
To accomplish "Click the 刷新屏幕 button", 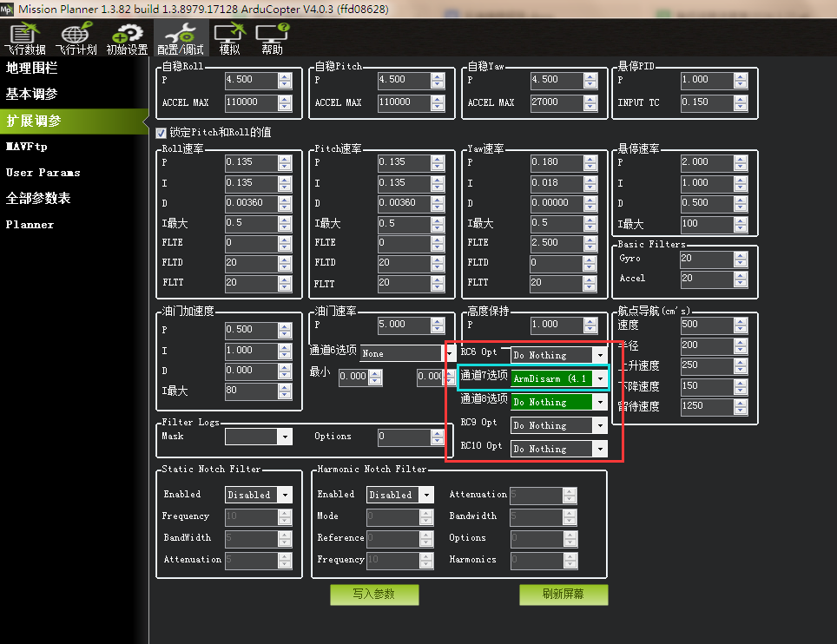I will (563, 595).
